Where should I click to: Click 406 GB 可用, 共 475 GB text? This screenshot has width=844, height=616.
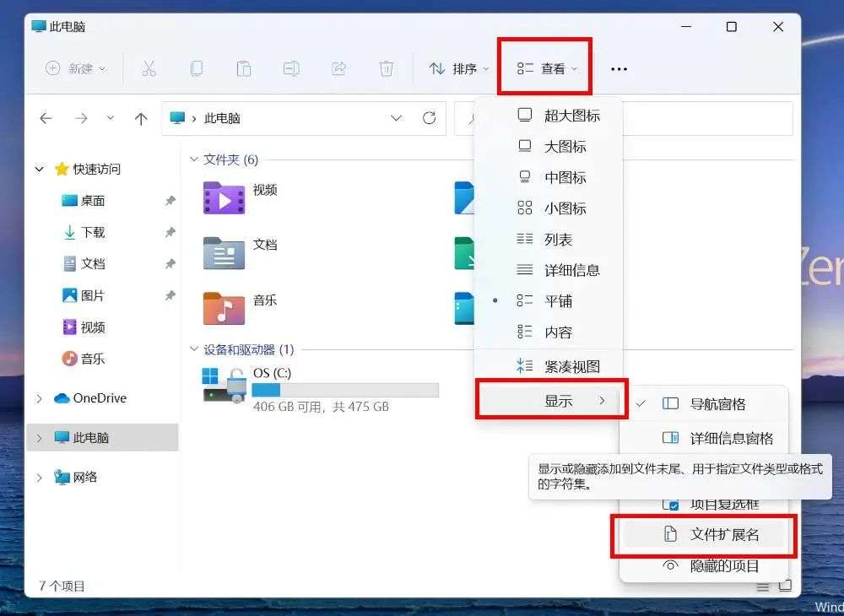coord(321,407)
